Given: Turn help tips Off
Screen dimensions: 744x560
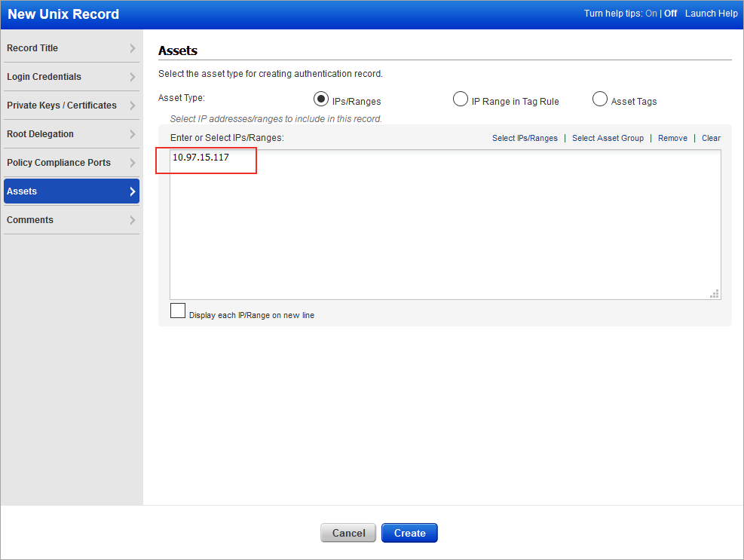Looking at the screenshot, I should [670, 14].
